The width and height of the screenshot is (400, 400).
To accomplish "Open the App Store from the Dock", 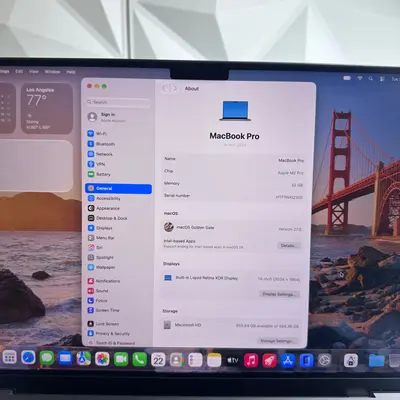I will (x=288, y=361).
